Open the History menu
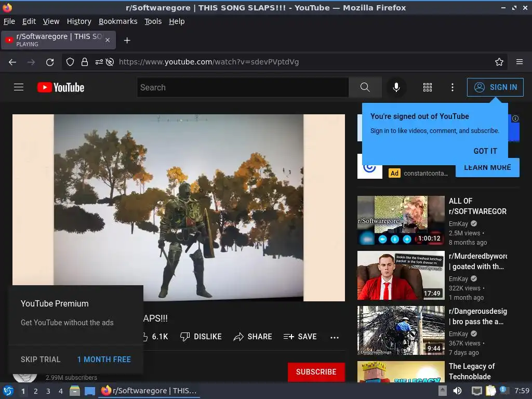 (x=79, y=21)
